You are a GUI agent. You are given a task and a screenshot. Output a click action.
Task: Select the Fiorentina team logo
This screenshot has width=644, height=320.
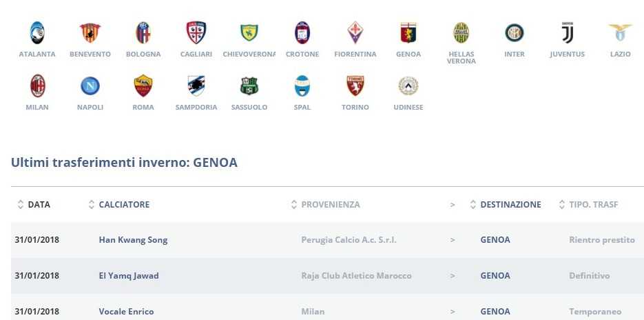pyautogui.click(x=355, y=32)
